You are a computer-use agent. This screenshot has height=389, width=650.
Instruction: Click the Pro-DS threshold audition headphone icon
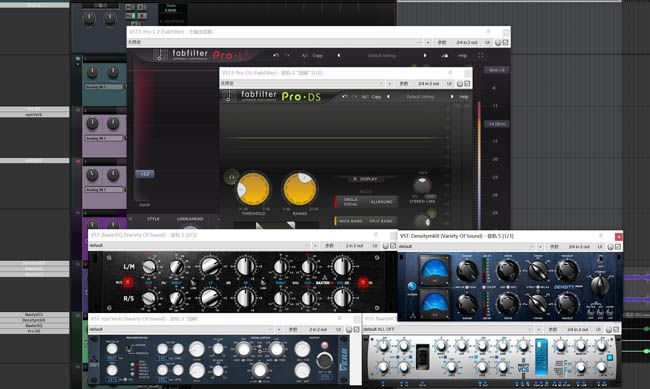tap(231, 178)
